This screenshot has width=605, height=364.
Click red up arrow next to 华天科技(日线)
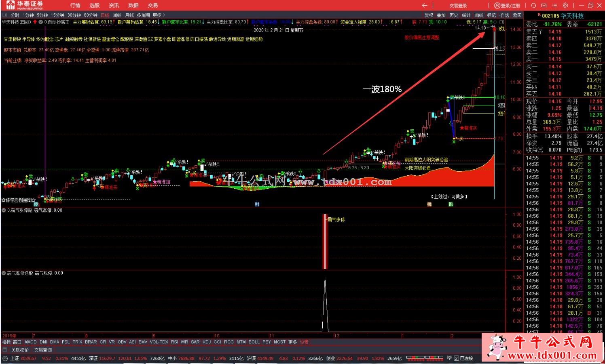35,22
